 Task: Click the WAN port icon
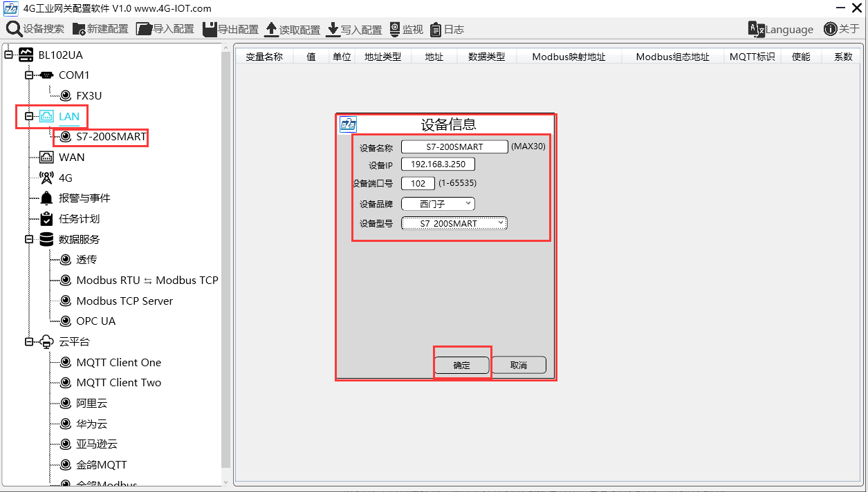pos(46,157)
